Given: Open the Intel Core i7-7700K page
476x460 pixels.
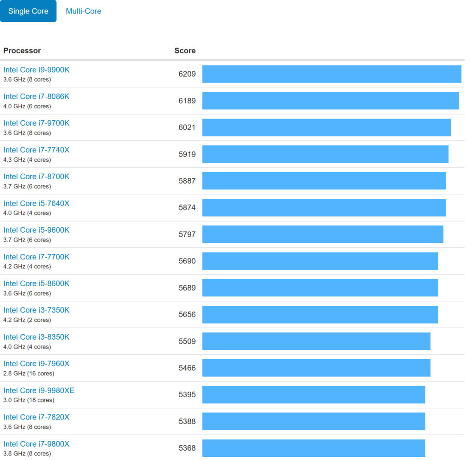Looking at the screenshot, I should point(37,257).
